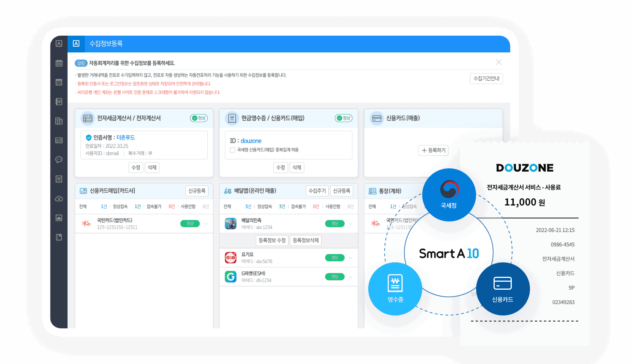Click green 정상 status on 배달의민족 row

click(x=335, y=224)
